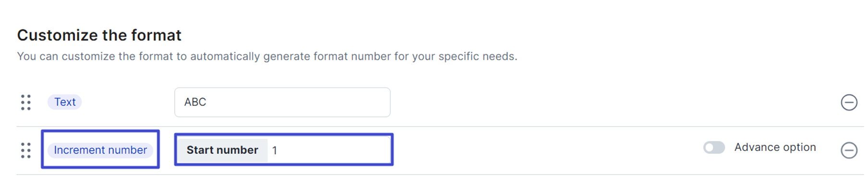Select the six-dot grip next to Text
The height and width of the screenshot is (183, 868).
point(26,102)
